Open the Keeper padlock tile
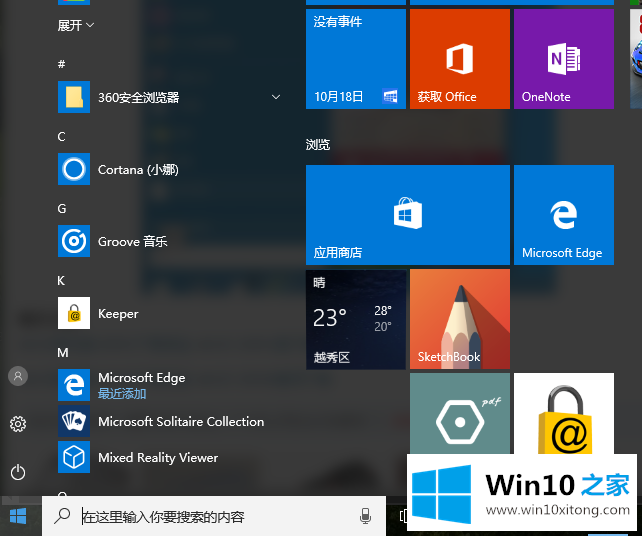The width and height of the screenshot is (642, 536). (x=564, y=414)
